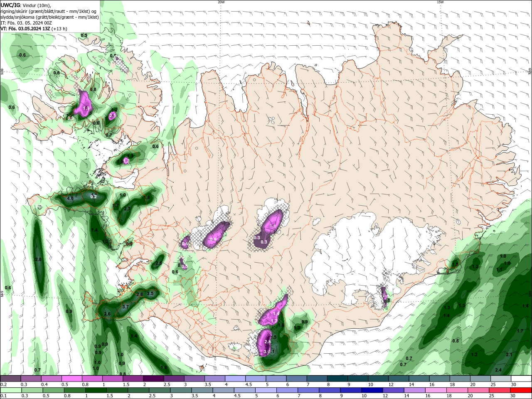Click the '30' label under the red swatch
This screenshot has height=399, width=532.
click(514, 396)
